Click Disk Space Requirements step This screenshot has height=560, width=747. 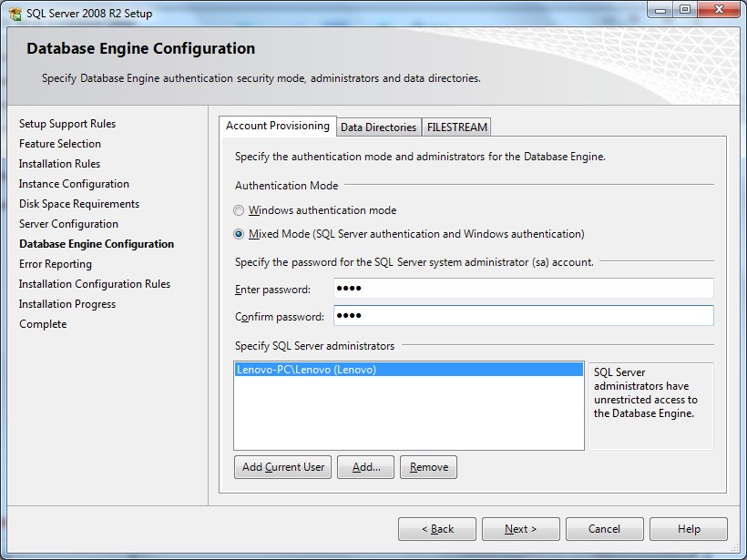[79, 204]
